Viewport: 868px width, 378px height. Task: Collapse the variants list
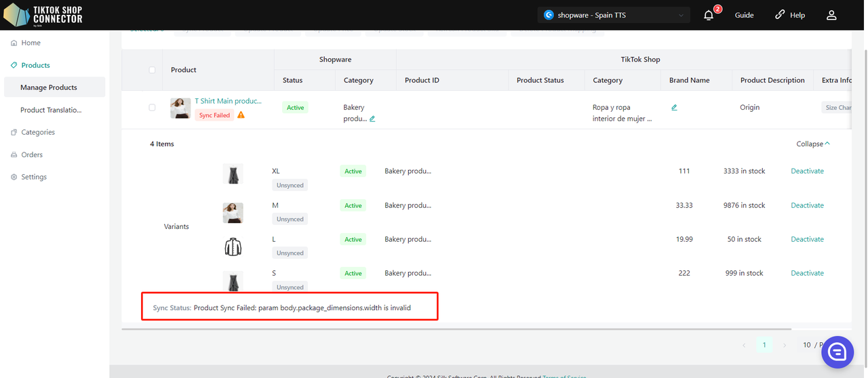[x=812, y=144]
